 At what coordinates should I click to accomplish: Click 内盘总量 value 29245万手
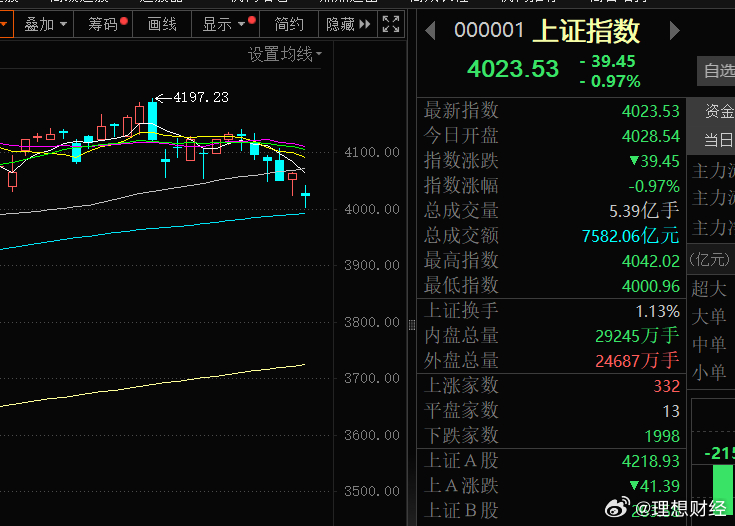[637, 336]
